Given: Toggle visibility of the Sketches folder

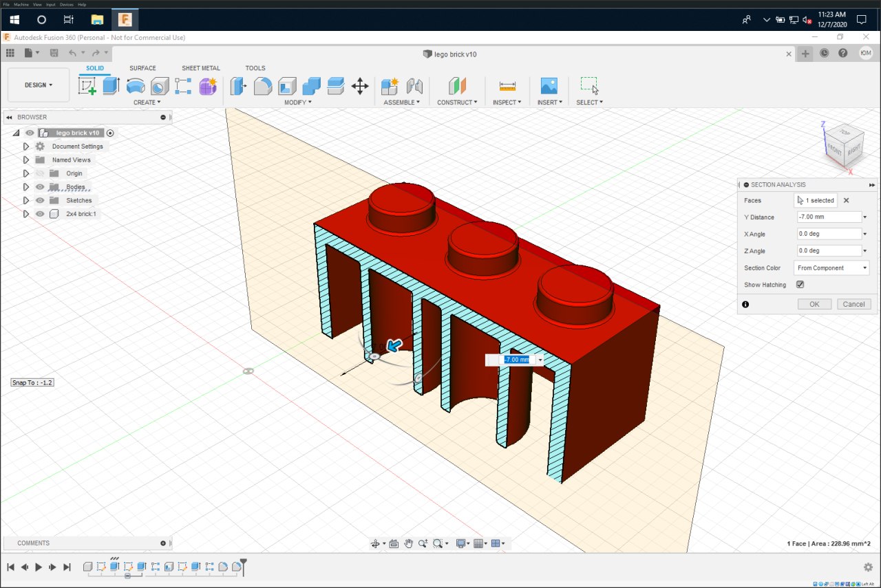Looking at the screenshot, I should point(40,201).
